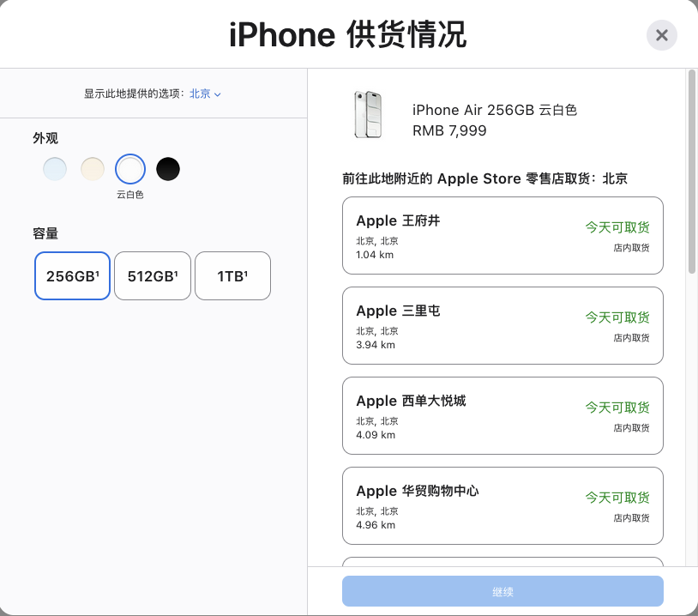Click 今天可取货 for Apple 王府井
The height and width of the screenshot is (616, 698).
[x=617, y=227]
